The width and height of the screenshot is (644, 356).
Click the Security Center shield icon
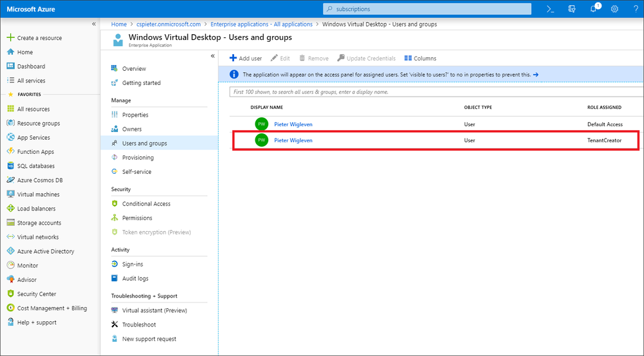(11, 294)
